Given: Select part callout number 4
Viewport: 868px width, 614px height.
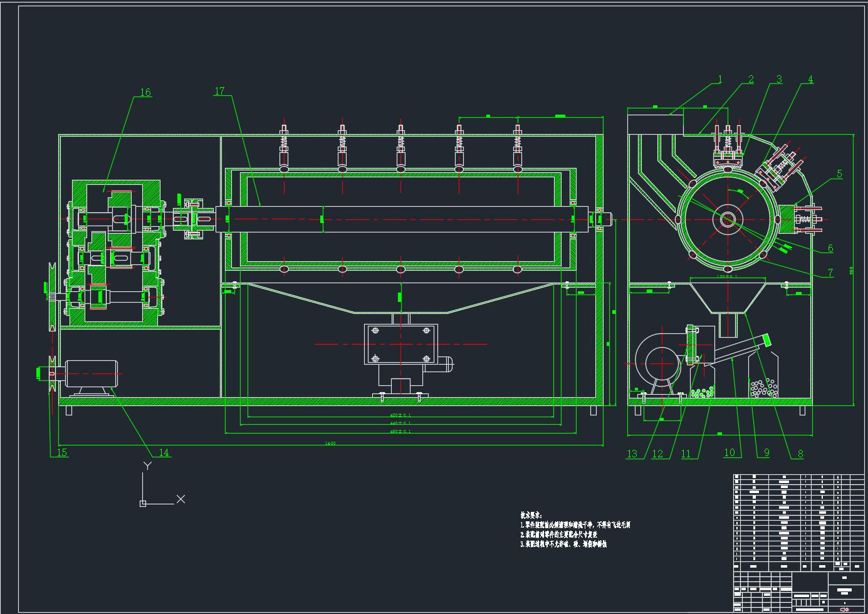Looking at the screenshot, I should 810,80.
